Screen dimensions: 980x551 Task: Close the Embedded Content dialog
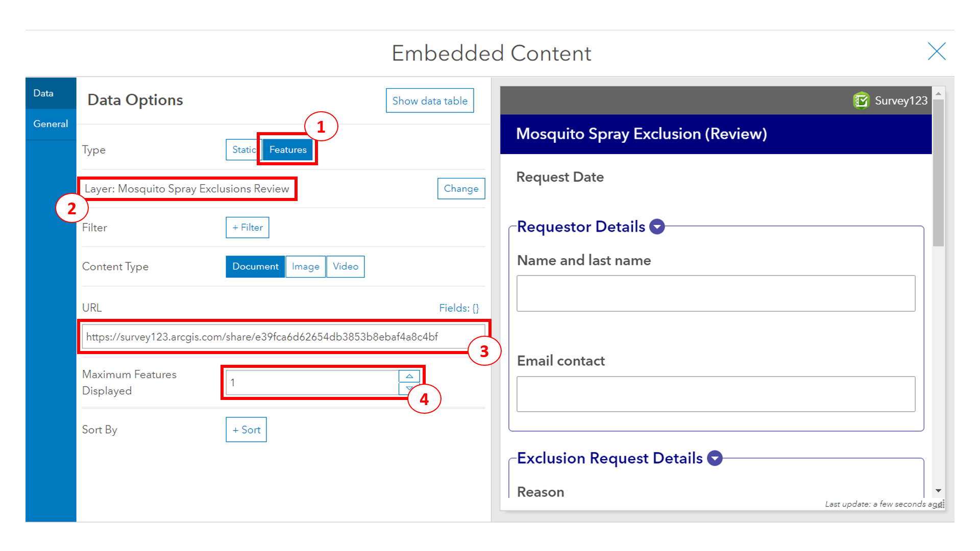pos(937,51)
